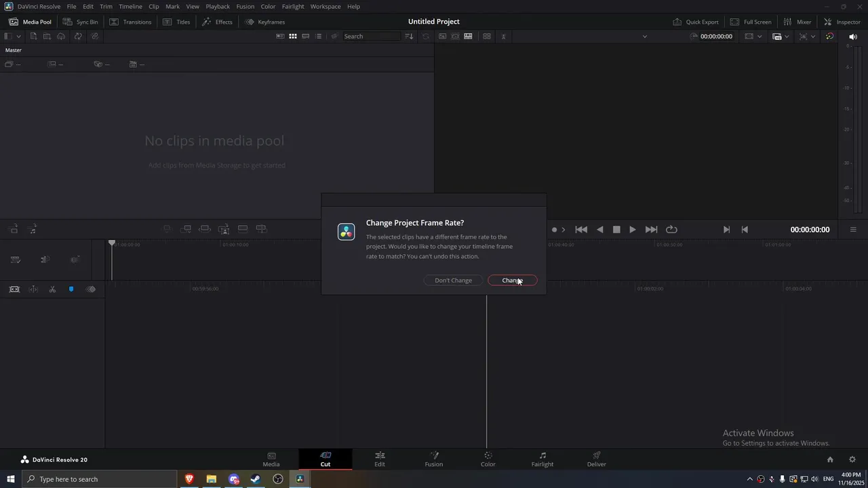
Task: Click the Change button in the dialog
Action: click(512, 281)
